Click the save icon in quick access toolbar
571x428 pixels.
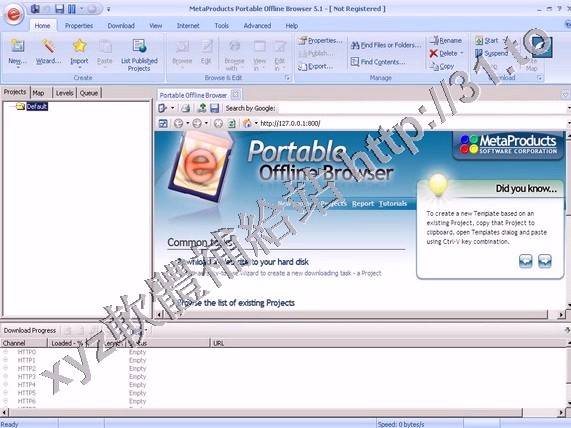(59, 8)
